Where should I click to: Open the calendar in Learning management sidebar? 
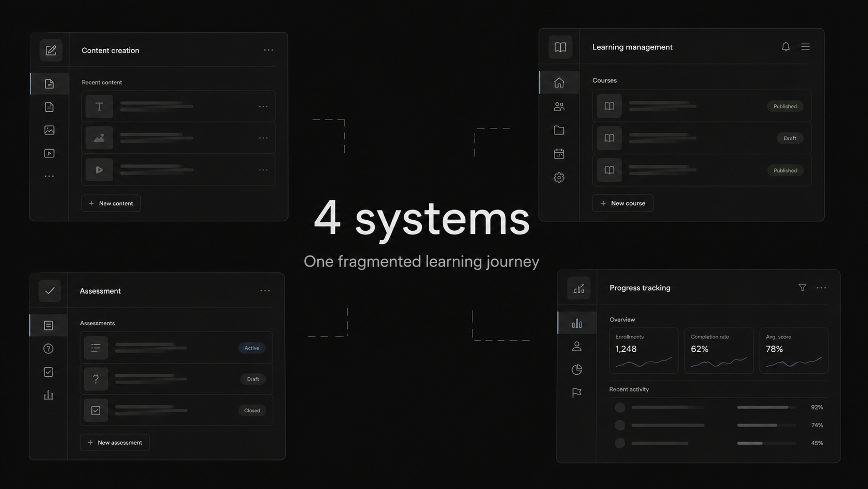(559, 154)
